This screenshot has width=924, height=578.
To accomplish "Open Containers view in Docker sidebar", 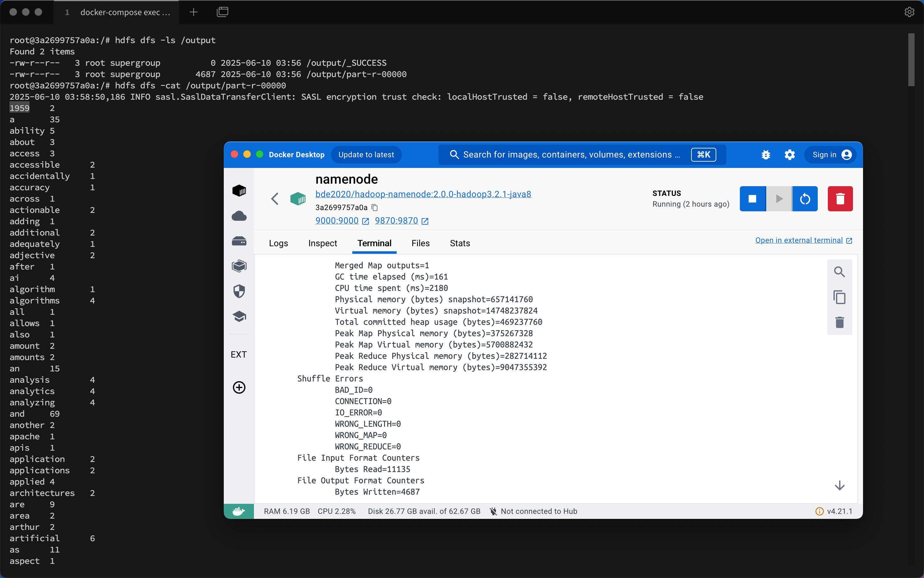I will [239, 190].
